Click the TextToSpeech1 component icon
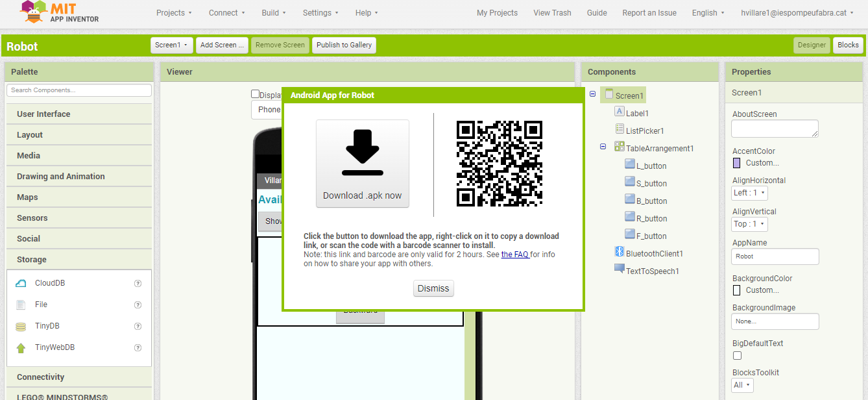Viewport: 868px width, 400px height. 619,270
